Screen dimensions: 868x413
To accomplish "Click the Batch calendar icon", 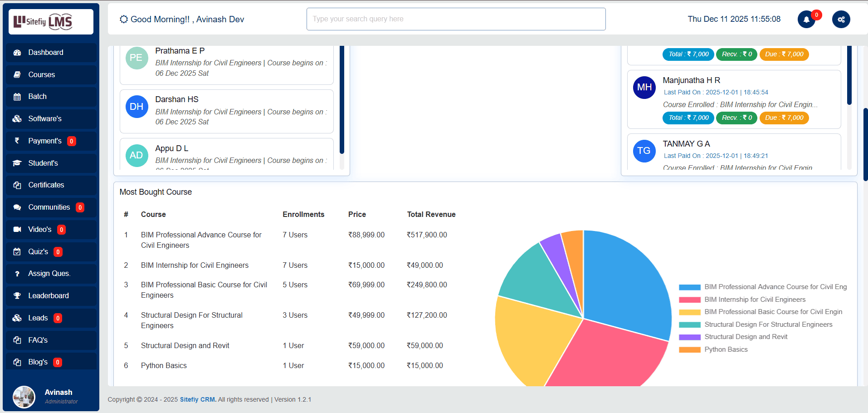I will coord(17,97).
